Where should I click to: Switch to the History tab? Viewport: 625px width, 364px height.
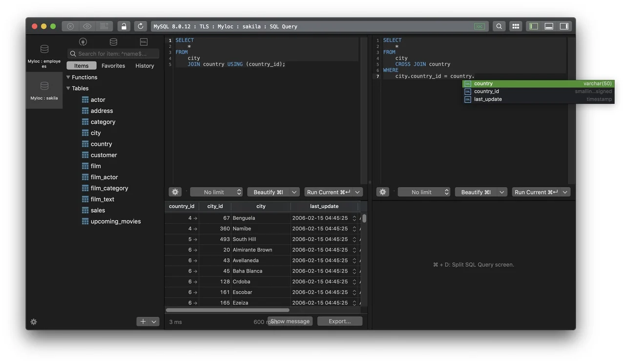pyautogui.click(x=145, y=66)
